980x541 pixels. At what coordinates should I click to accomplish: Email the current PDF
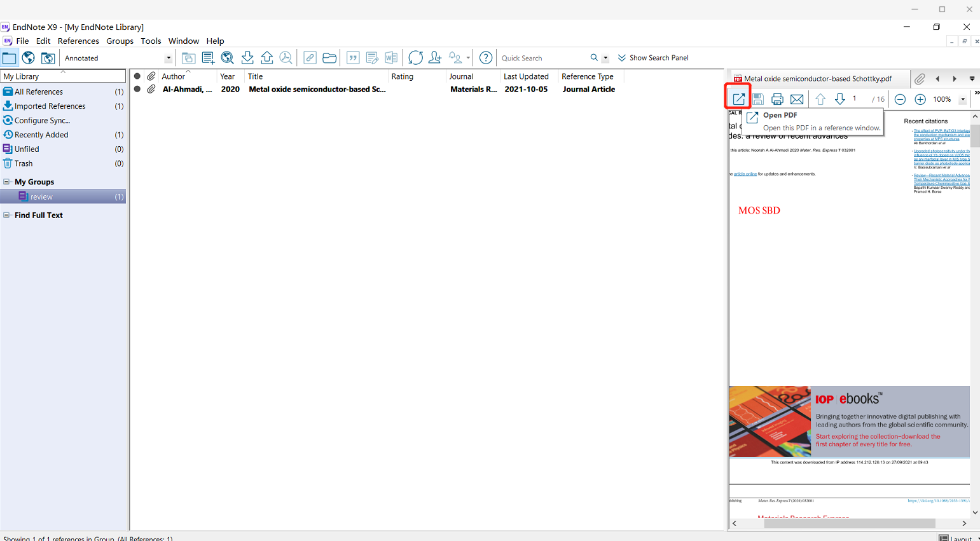click(797, 99)
